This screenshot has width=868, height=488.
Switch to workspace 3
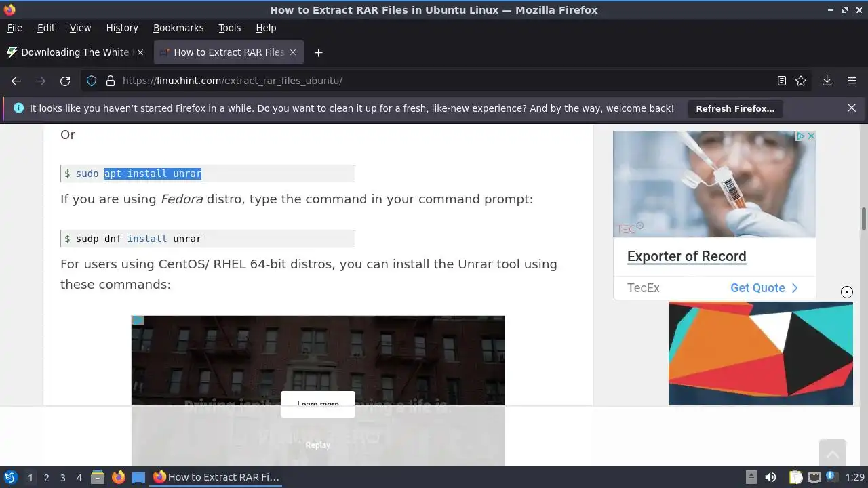click(x=62, y=478)
